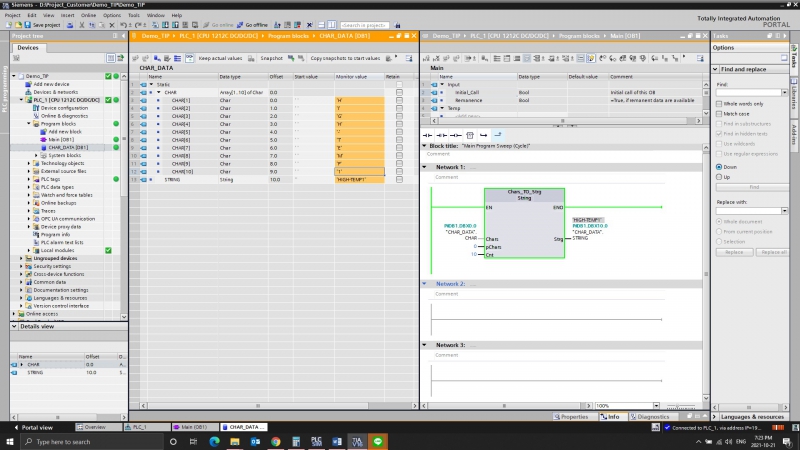Click the close branch icon
Screen dimensions: 800x450
tap(497, 135)
